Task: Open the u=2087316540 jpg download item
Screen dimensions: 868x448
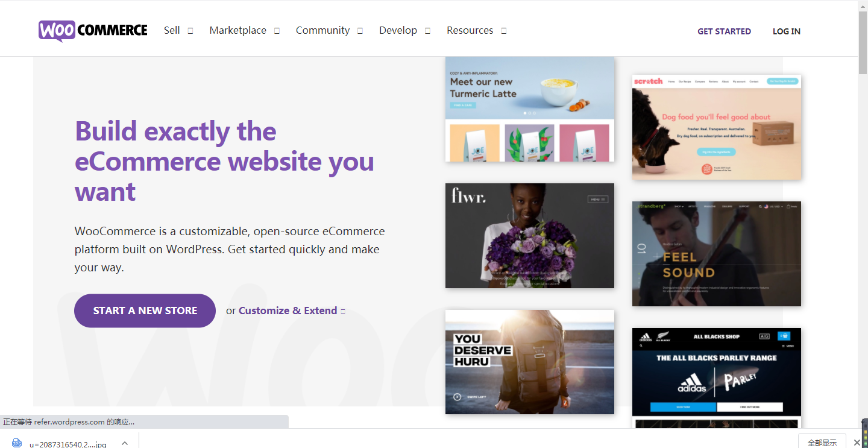Action: [x=68, y=444]
